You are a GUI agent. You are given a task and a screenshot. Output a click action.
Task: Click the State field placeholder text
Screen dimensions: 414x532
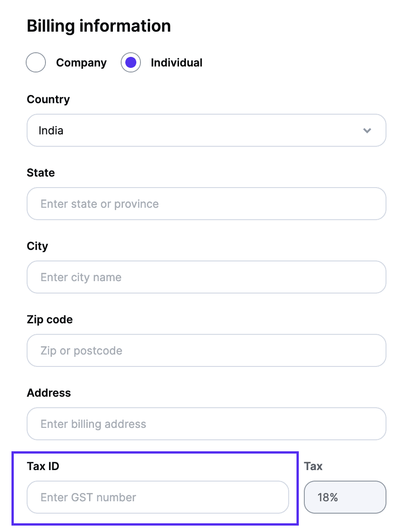[99, 204]
